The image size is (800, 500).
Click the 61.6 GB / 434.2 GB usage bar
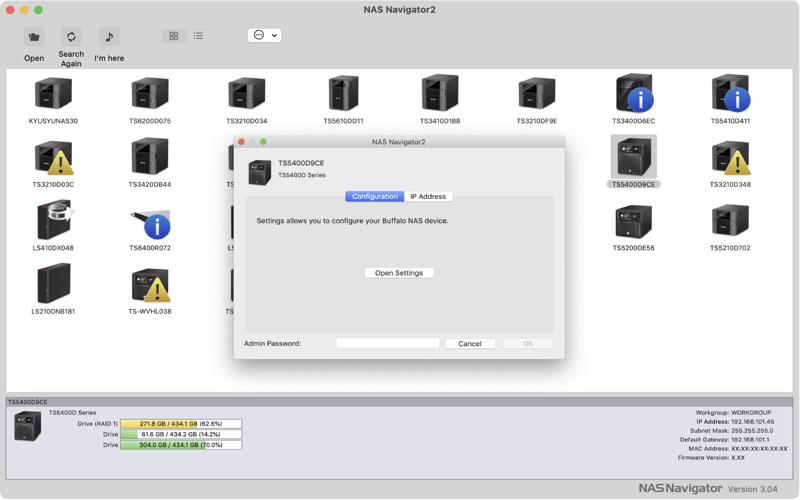(181, 435)
